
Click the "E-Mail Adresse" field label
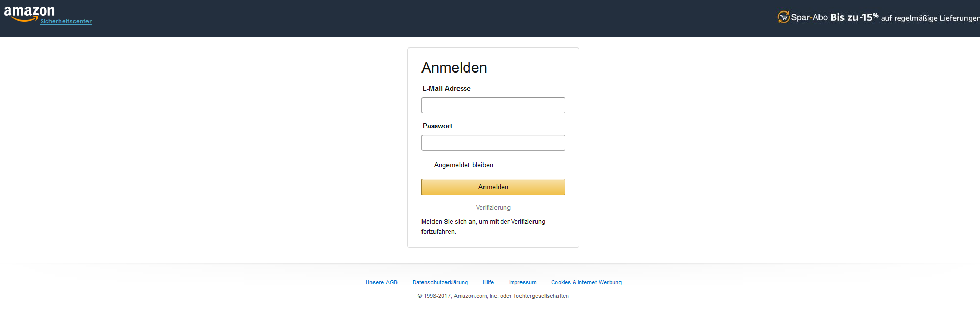click(x=446, y=89)
